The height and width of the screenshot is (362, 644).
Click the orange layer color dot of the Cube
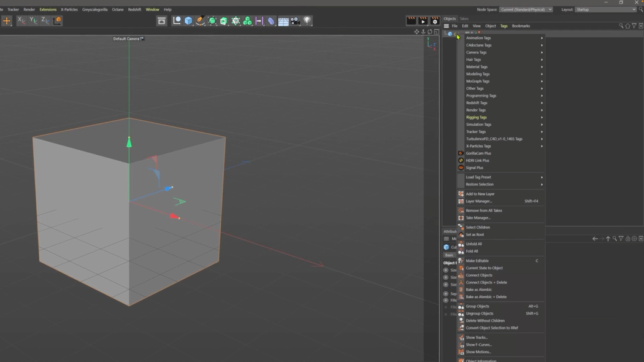[x=478, y=33]
